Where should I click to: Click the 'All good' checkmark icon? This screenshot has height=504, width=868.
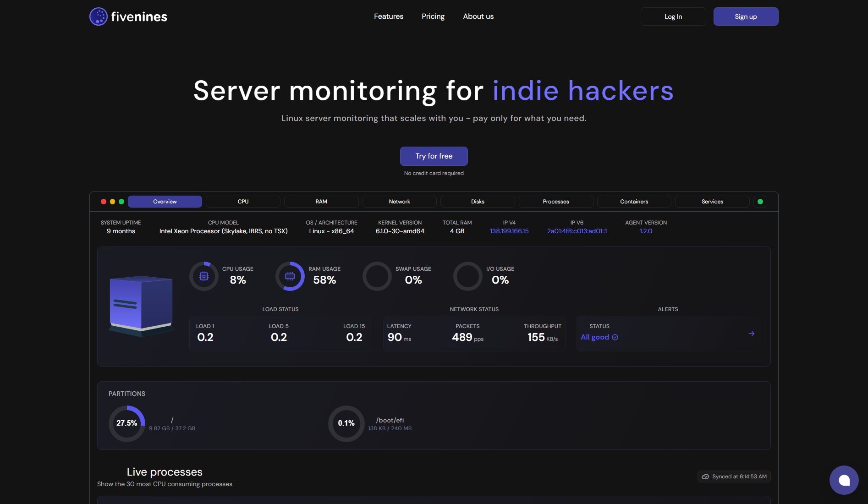tap(615, 337)
